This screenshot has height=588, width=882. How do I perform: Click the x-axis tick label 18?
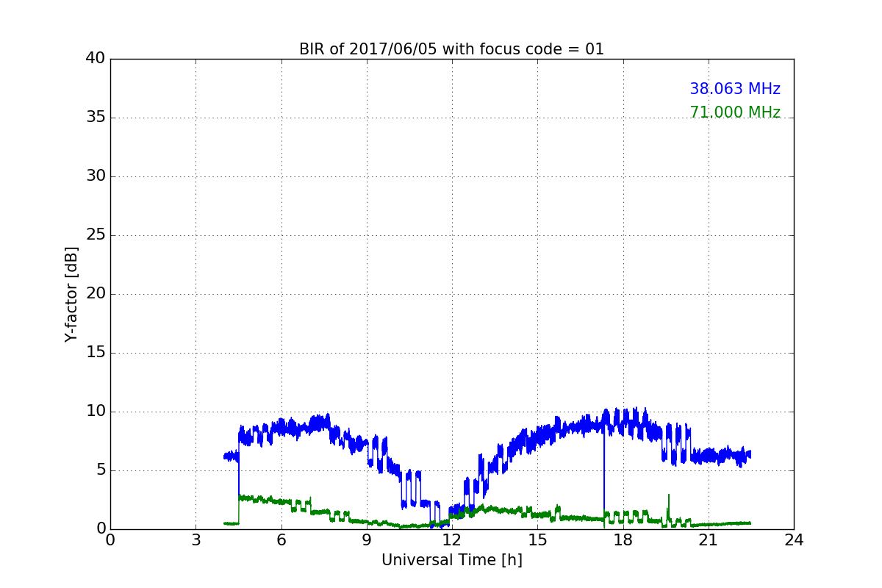click(x=623, y=540)
